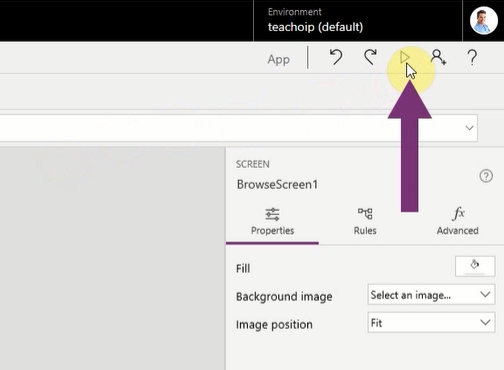Click the App button in the toolbar
Screen dimensions: 504x370
coord(278,59)
